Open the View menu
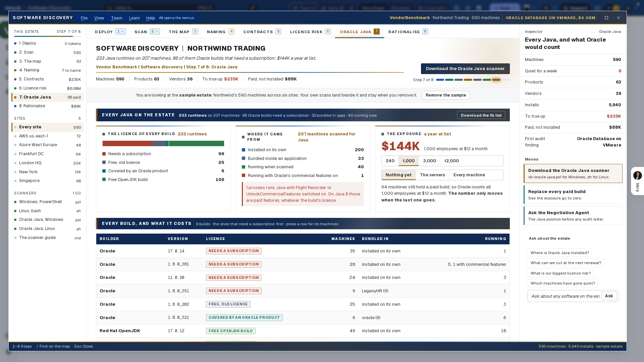The height and width of the screenshot is (362, 644). [99, 18]
